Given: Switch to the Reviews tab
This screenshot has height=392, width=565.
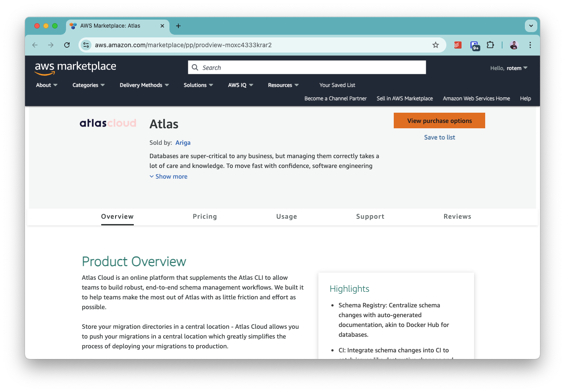Looking at the screenshot, I should point(457,216).
